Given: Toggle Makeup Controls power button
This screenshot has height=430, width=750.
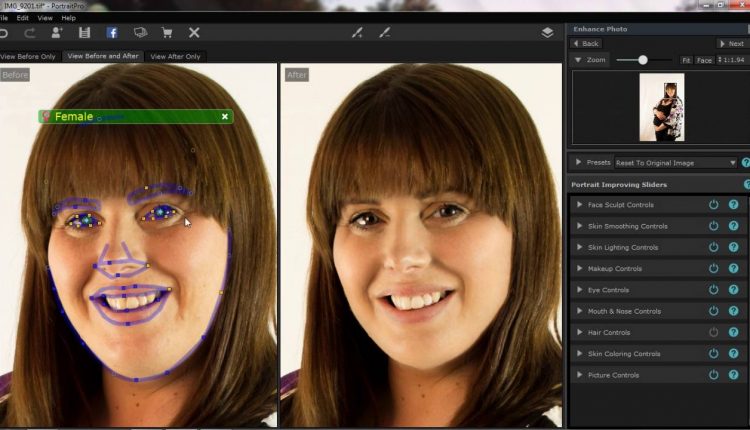Looking at the screenshot, I should pyautogui.click(x=713, y=268).
